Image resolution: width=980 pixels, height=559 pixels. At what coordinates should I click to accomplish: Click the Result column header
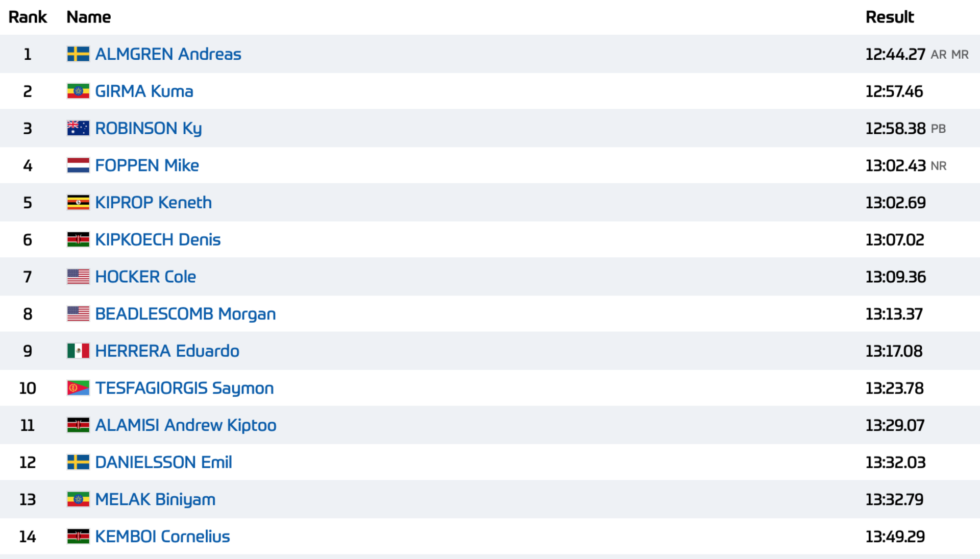[890, 17]
